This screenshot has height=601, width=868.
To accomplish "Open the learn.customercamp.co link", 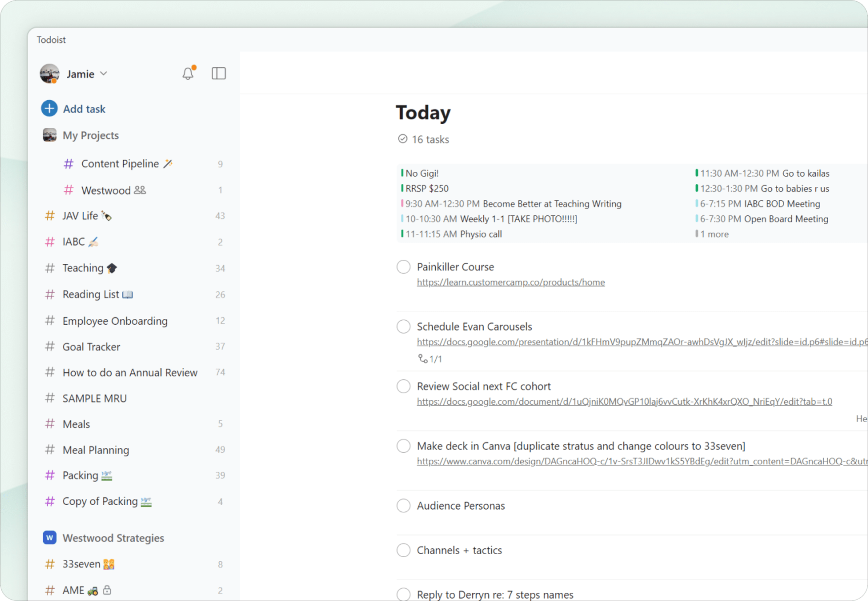I will coord(511,282).
